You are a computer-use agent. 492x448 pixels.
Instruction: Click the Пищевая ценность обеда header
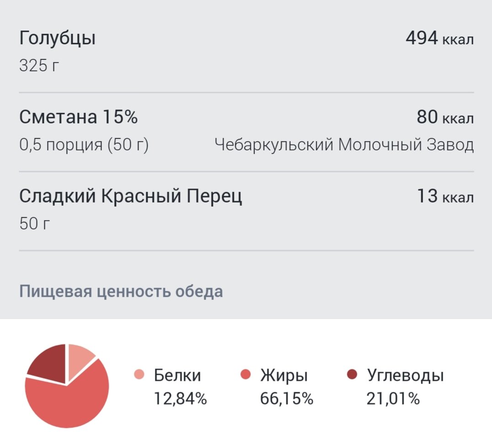[121, 292]
